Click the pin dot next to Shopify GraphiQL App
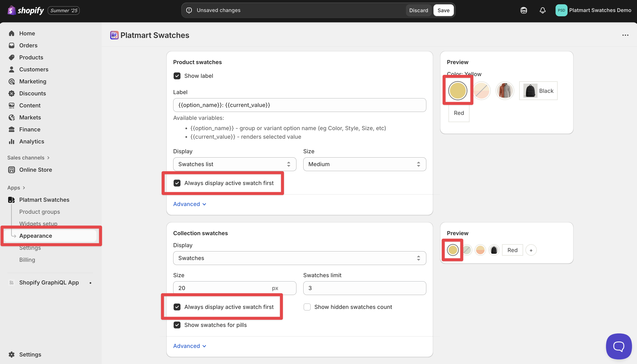Image resolution: width=637 pixels, height=364 pixels. (90, 283)
